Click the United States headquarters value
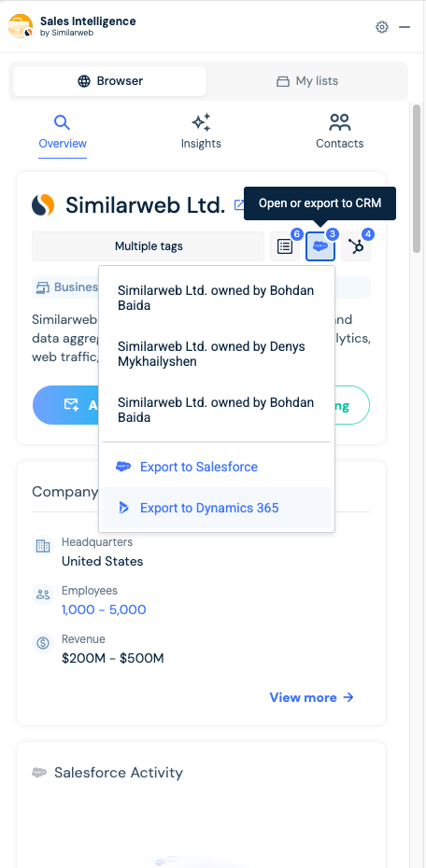Screen dimensions: 426x868 click(x=102, y=561)
